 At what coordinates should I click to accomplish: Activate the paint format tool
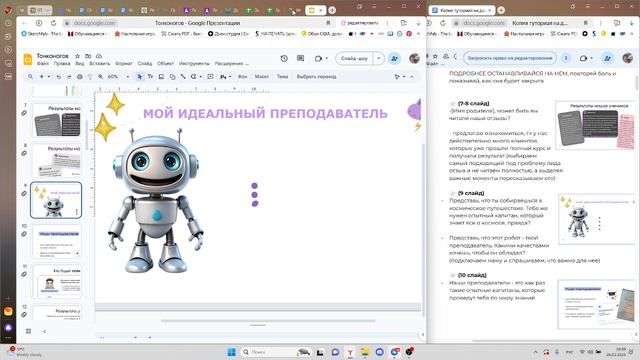click(90, 76)
